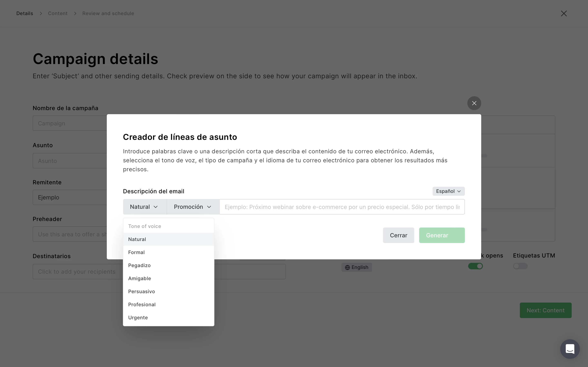Click the Cerrar button
The image size is (588, 367).
click(x=399, y=235)
